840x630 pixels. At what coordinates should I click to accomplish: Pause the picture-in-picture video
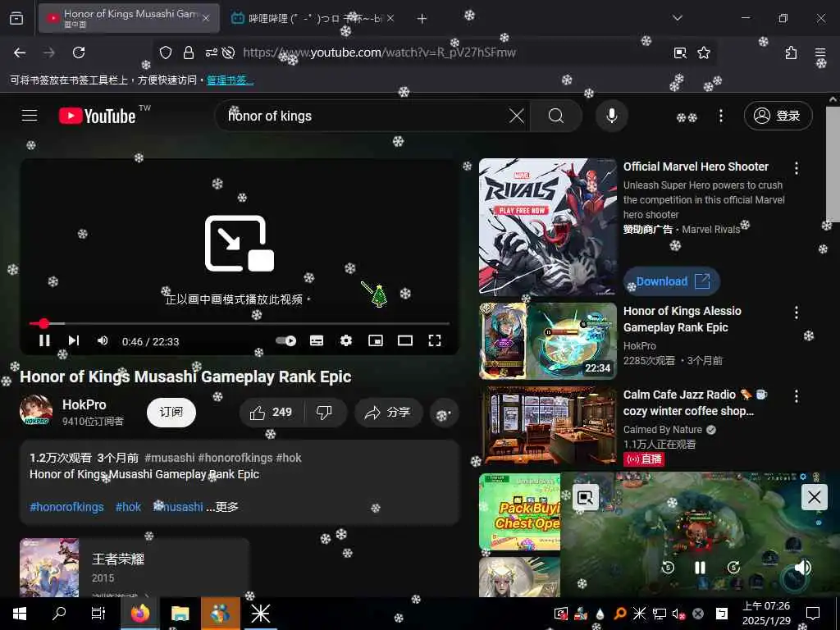701,568
